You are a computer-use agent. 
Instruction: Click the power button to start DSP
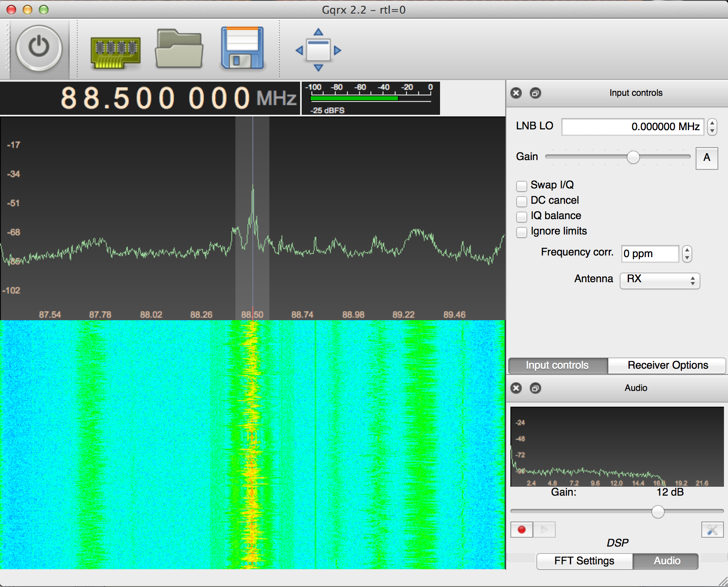pyautogui.click(x=39, y=49)
